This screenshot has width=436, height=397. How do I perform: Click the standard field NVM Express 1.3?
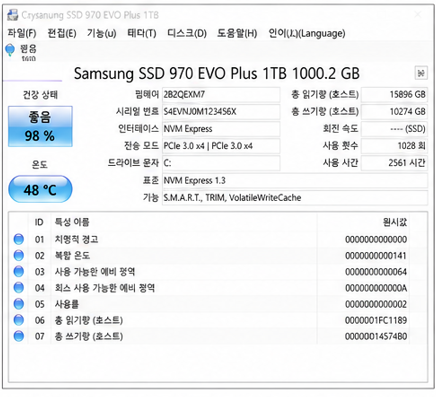coord(295,181)
